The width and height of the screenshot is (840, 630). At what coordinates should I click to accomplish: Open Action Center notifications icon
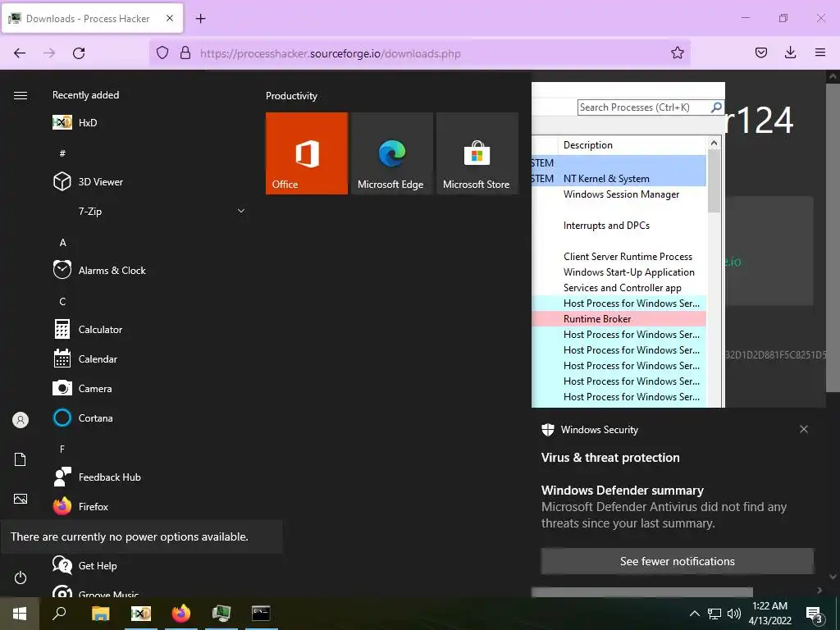[815, 614]
